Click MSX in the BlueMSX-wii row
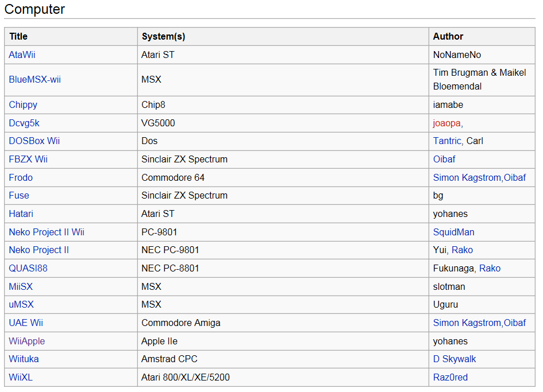Image resolution: width=543 pixels, height=392 pixels. coord(151,80)
